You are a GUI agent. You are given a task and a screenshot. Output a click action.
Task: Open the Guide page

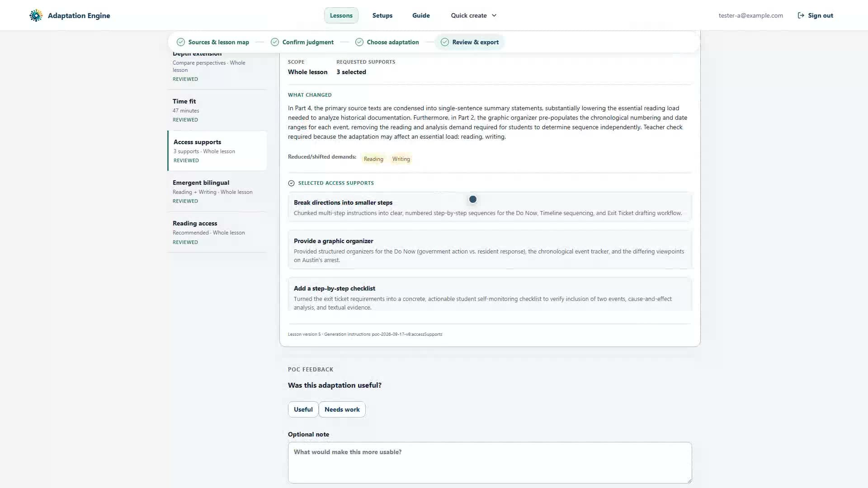pyautogui.click(x=421, y=15)
